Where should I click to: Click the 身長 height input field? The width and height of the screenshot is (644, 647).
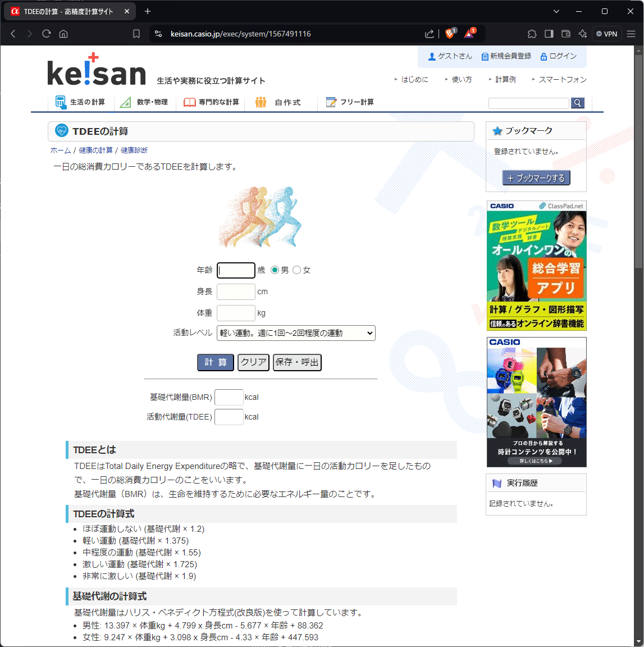236,291
